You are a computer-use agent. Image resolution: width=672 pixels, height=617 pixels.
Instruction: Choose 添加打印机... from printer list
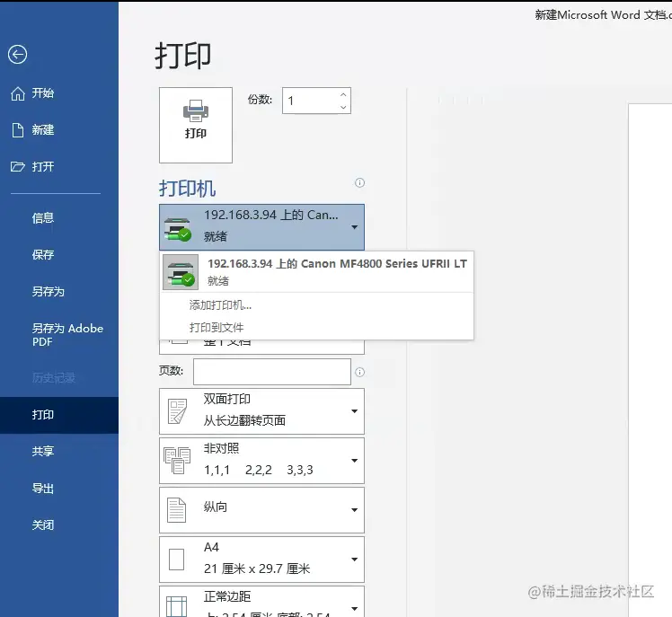pos(220,305)
